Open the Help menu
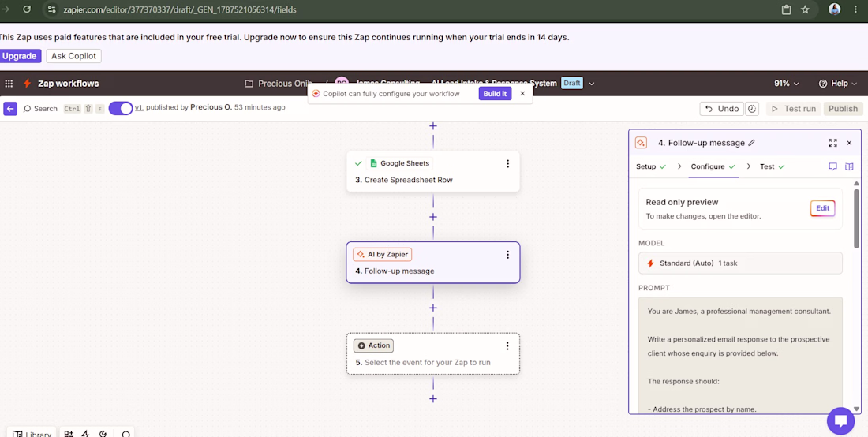The width and height of the screenshot is (868, 437). click(838, 84)
